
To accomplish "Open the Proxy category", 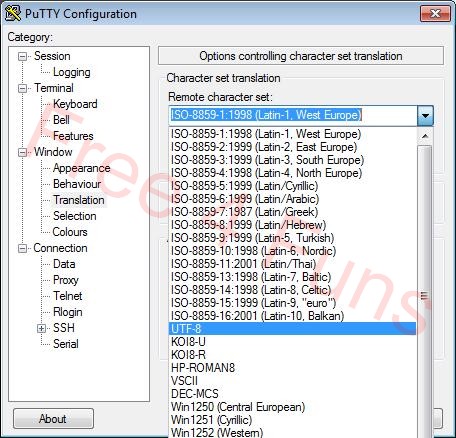I will coord(66,280).
